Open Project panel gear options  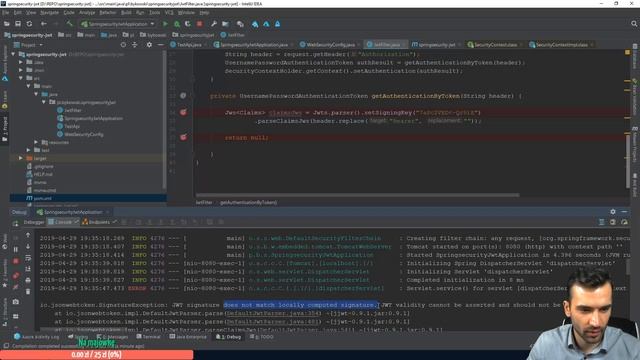(x=149, y=45)
